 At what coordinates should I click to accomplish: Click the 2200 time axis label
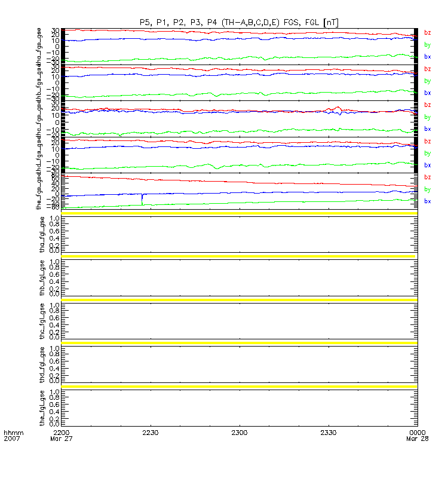click(x=62, y=433)
